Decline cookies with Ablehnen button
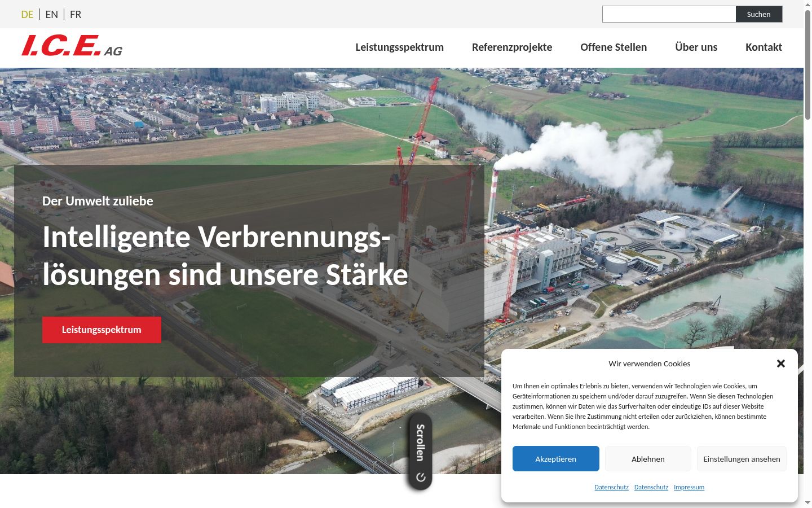Screen dimensions: 812x508 pyautogui.click(x=648, y=459)
